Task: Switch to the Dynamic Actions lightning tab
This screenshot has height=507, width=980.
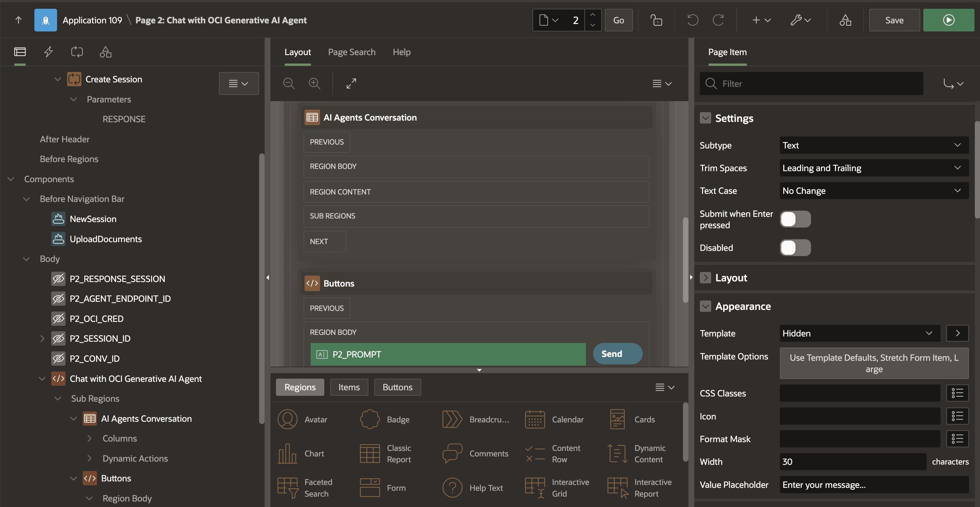Action: 48,52
